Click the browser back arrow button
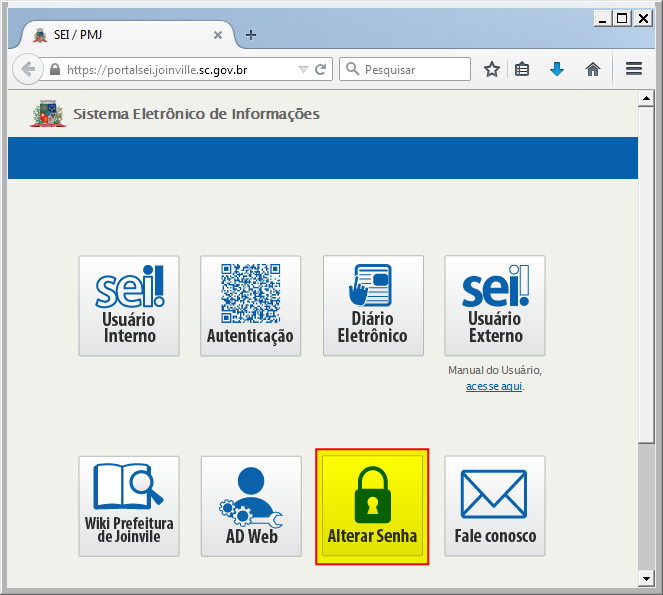Viewport: 663px width, 595px height. pyautogui.click(x=28, y=69)
